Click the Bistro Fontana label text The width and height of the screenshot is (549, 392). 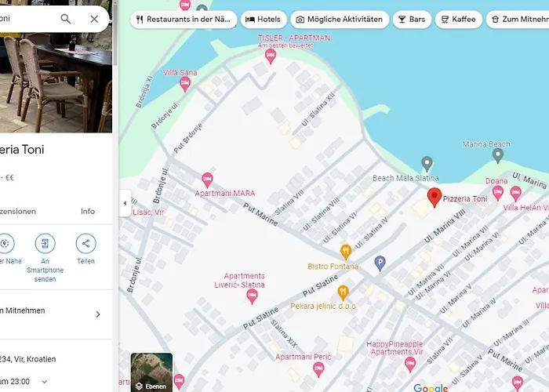(333, 267)
